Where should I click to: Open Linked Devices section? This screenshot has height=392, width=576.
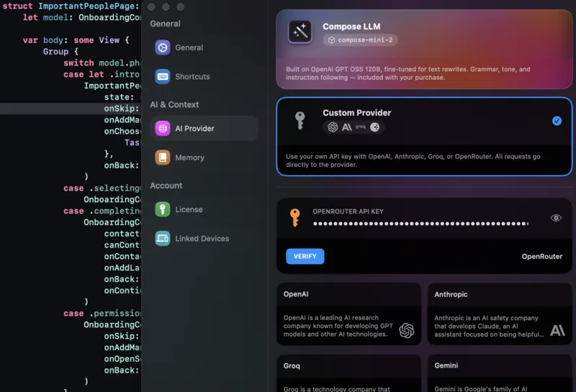204,239
